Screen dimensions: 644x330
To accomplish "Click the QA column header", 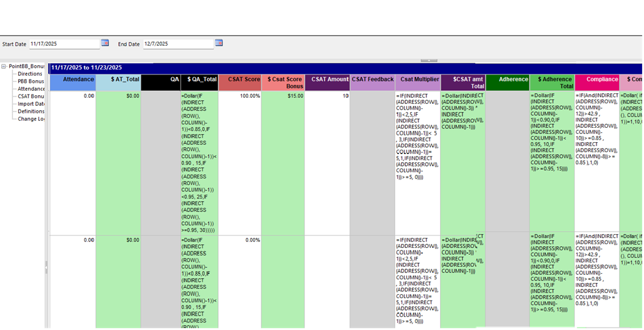I will click(161, 83).
